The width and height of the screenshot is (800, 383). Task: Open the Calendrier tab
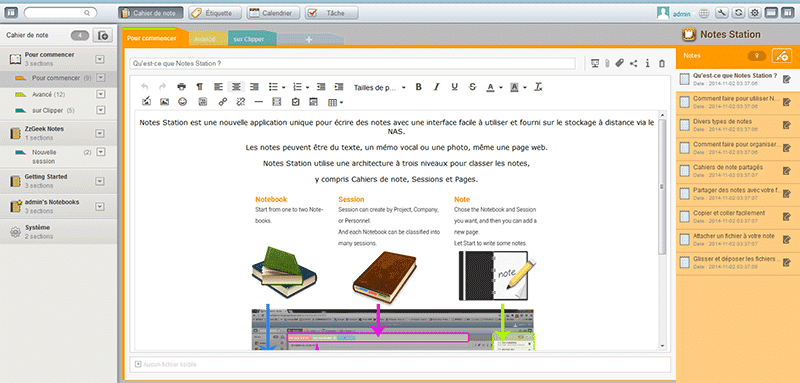tap(272, 13)
